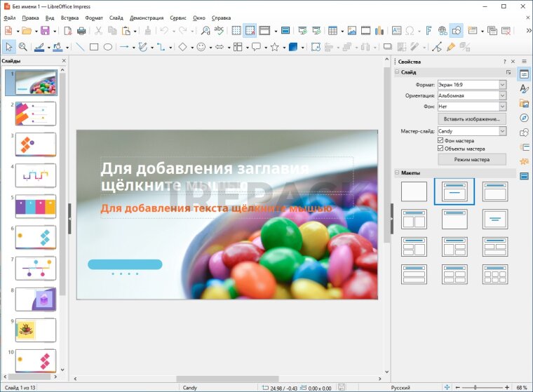Click the Insert Image toolbar icon
533x392 pixels.
(351, 31)
